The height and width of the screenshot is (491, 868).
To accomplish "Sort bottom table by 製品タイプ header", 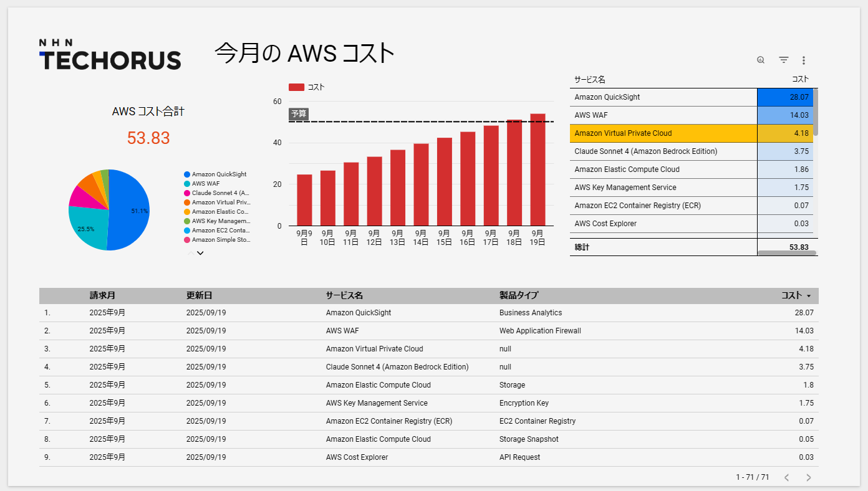I will coord(519,295).
